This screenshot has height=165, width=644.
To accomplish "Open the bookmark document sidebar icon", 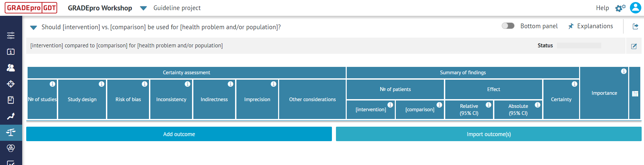I will (11, 100).
